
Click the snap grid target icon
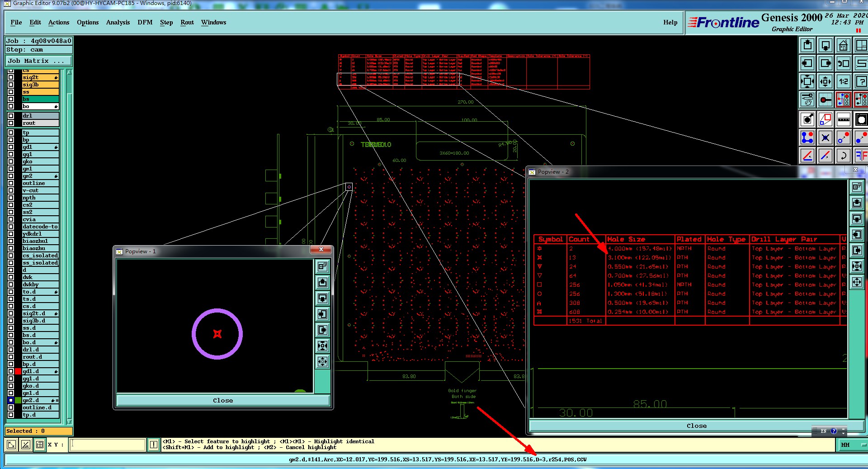pyautogui.click(x=826, y=99)
